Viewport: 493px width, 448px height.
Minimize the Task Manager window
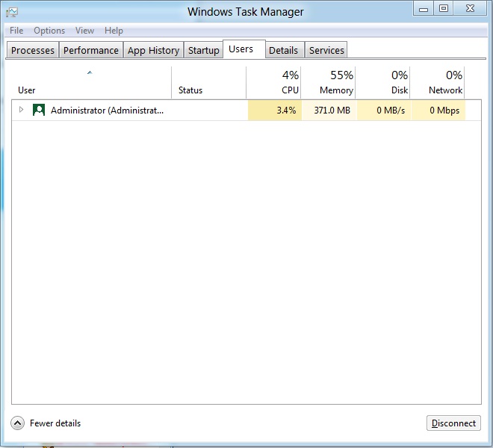[x=424, y=8]
